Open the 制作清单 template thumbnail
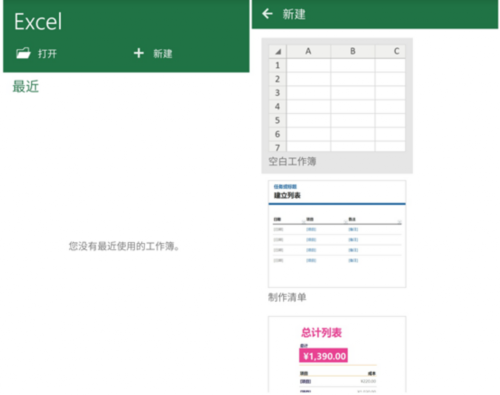Image resolution: width=500 pixels, height=395 pixels. 337,234
